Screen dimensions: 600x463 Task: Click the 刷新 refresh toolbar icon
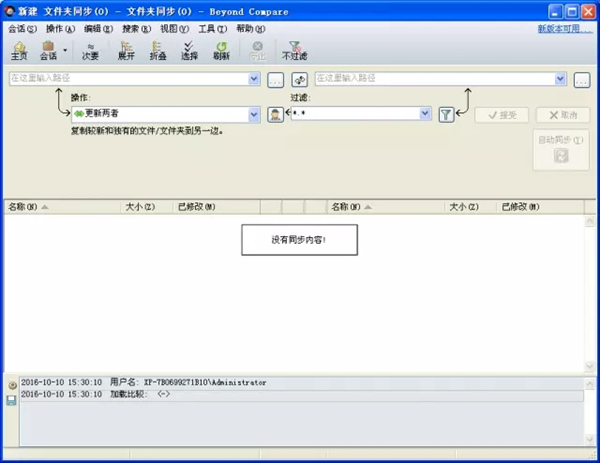[x=221, y=51]
